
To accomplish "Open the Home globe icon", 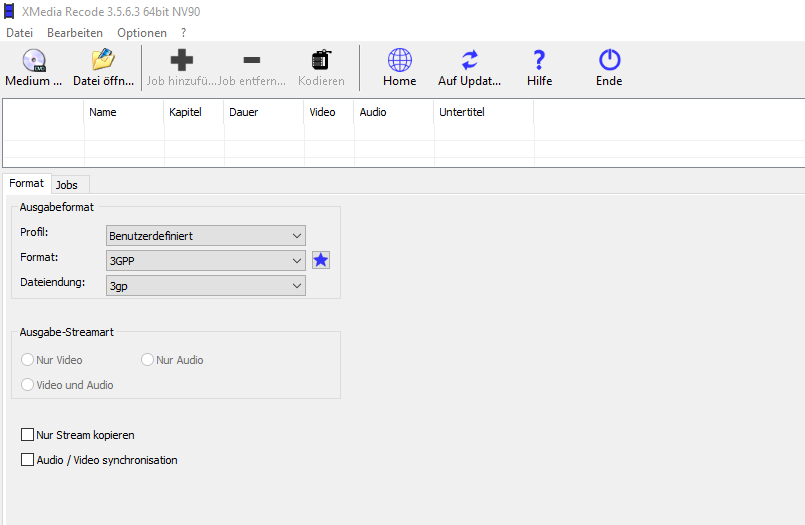I will [x=399, y=61].
